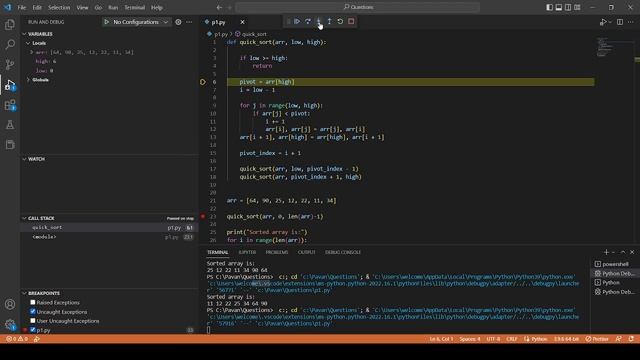This screenshot has height=360, width=640.
Task: Select the quick_sort call stack frame
Action: coord(109,227)
